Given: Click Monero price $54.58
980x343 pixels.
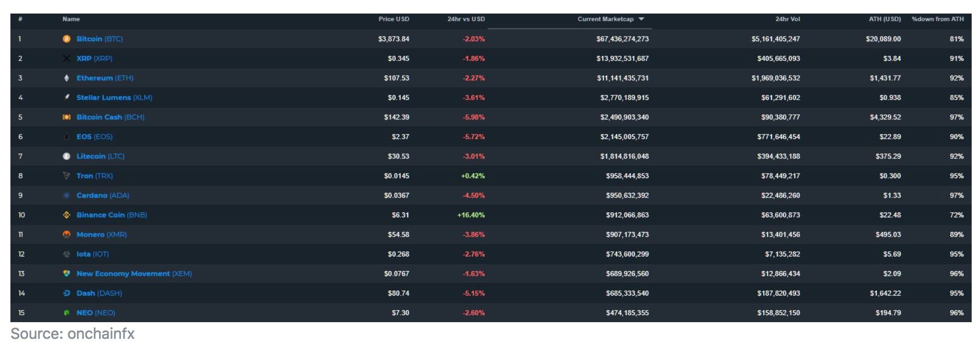Looking at the screenshot, I should (x=398, y=235).
